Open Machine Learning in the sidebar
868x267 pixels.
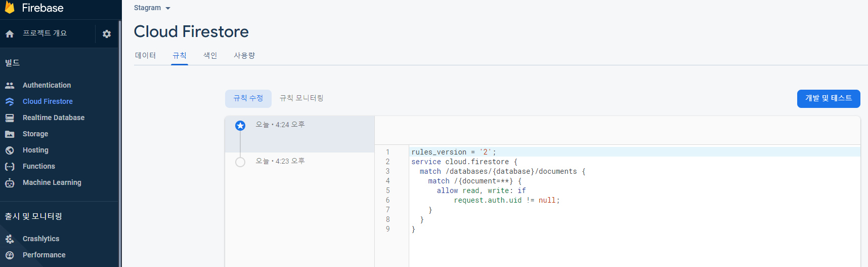52,183
